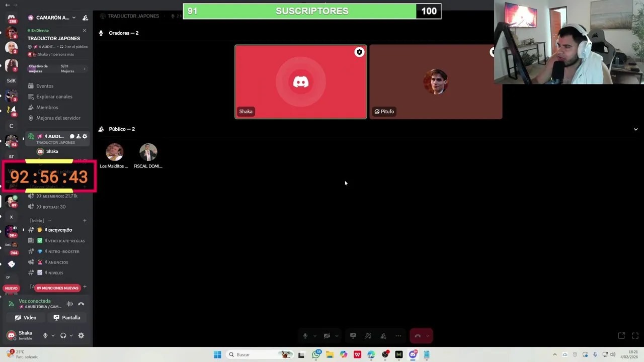
Task: Collapse the Público section chevron
Action: [635, 129]
